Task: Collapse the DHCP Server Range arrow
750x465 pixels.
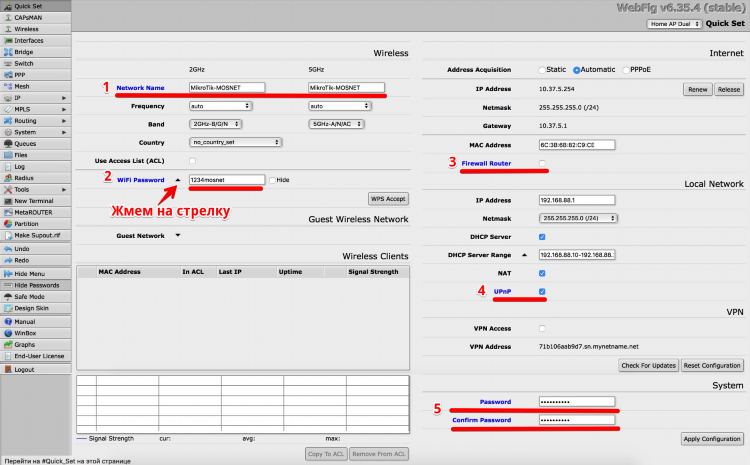Action: 524,255
